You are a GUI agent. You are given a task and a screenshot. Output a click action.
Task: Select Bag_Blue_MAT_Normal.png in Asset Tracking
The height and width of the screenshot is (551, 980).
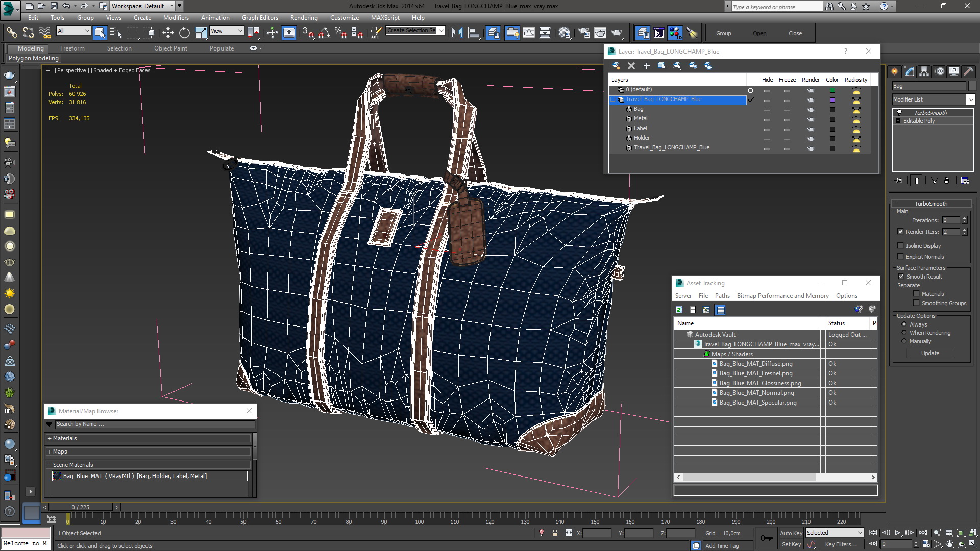click(756, 393)
